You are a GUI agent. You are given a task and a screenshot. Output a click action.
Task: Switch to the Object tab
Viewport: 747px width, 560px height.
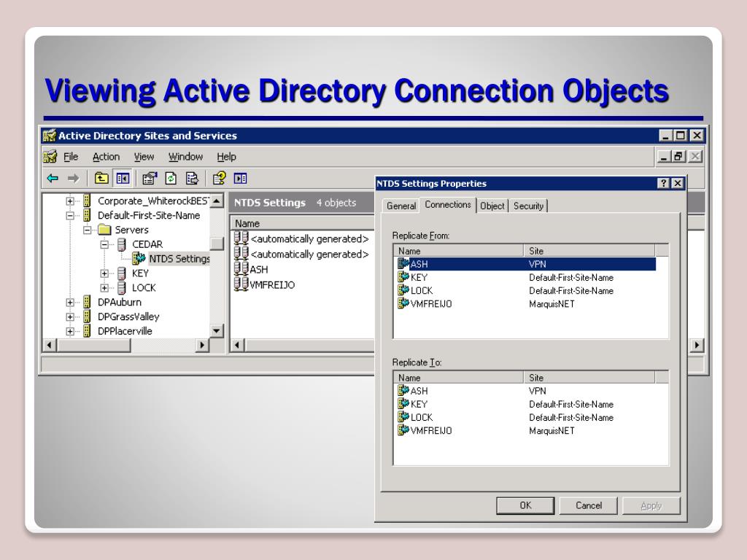[492, 206]
